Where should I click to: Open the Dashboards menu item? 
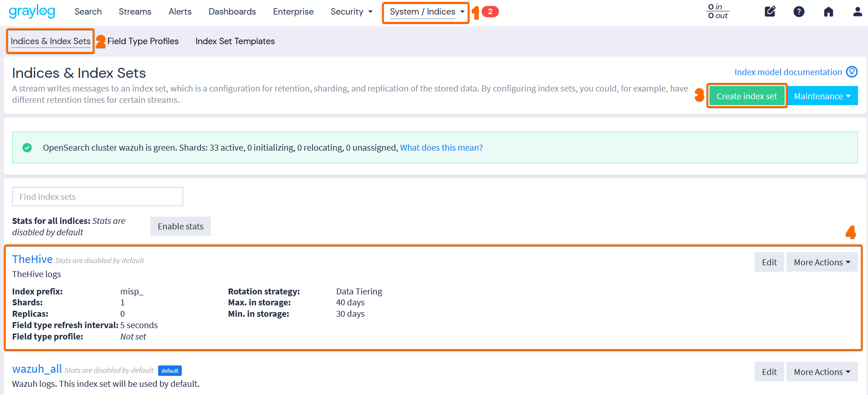click(x=232, y=11)
